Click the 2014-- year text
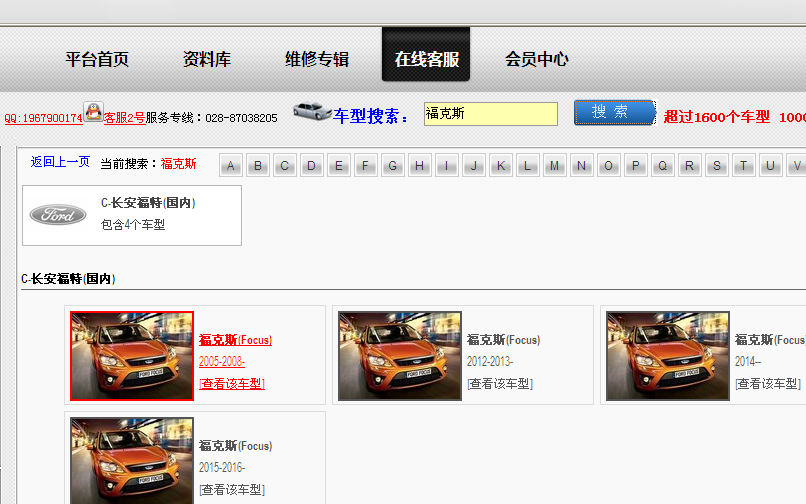806x504 pixels. (748, 362)
